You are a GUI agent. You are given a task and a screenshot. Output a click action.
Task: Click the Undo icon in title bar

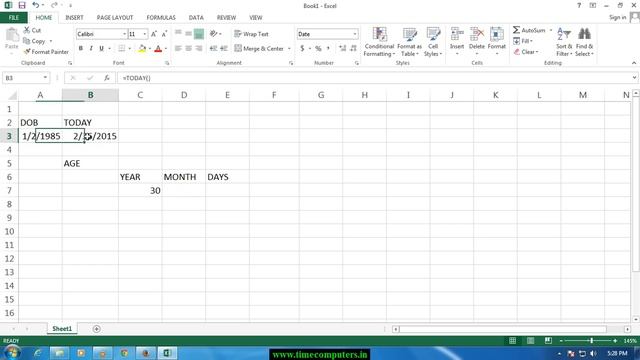tap(36, 5)
